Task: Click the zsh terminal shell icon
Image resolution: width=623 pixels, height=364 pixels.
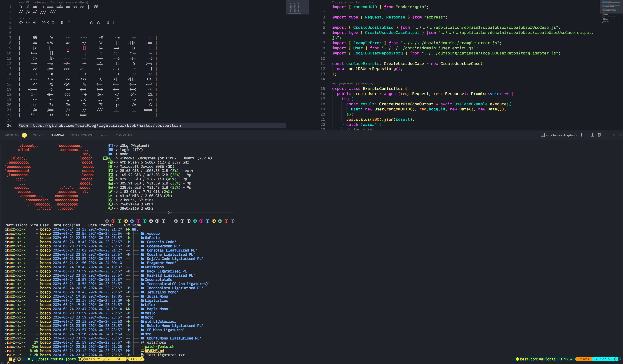Action: tap(543, 135)
